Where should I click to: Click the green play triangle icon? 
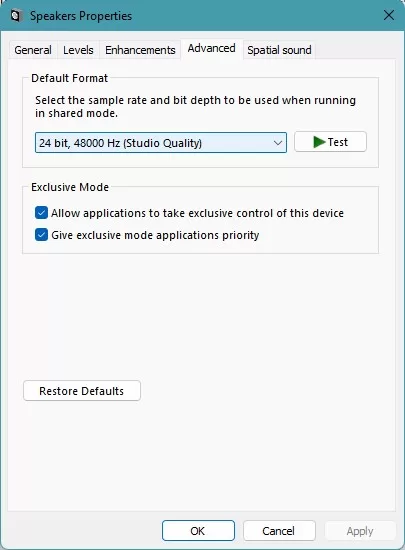pos(319,142)
